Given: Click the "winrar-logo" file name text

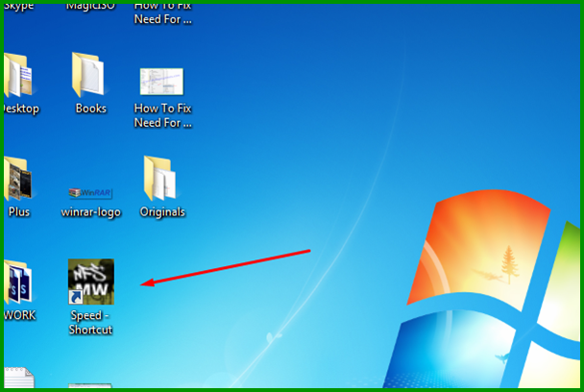Looking at the screenshot, I should 90,212.
